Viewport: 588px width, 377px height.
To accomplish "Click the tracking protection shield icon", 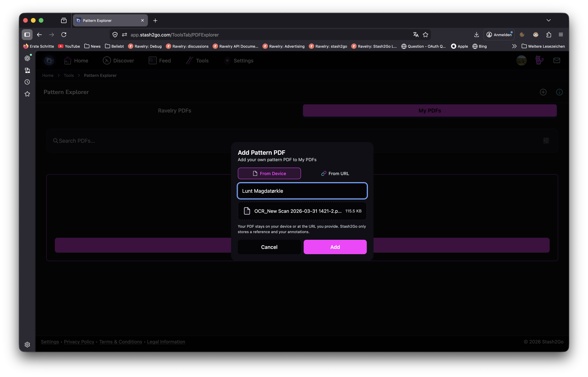I will [115, 35].
